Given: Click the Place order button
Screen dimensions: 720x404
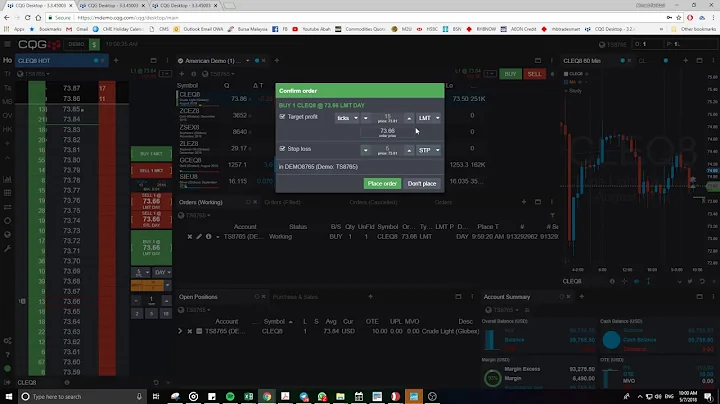Looking at the screenshot, I should point(382,184).
